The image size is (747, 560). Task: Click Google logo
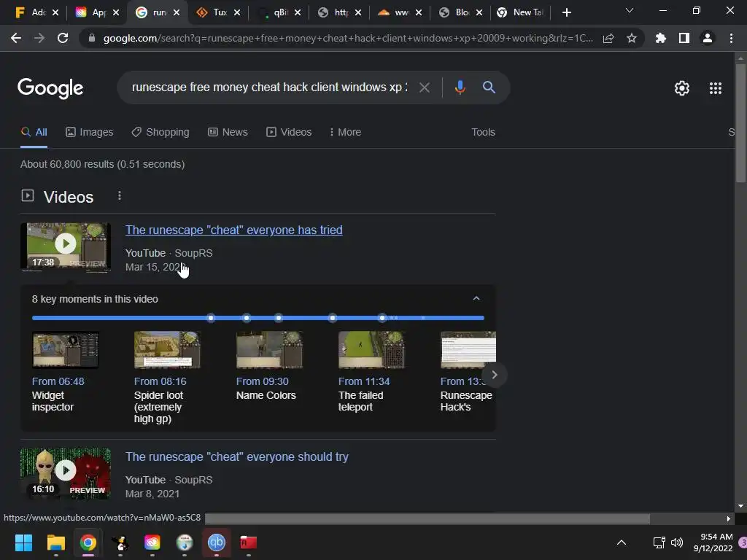(50, 88)
